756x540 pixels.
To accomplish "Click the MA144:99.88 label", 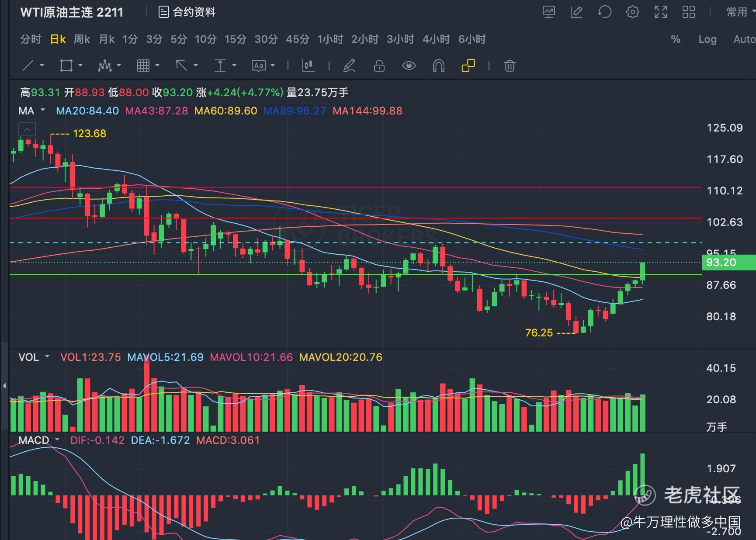I will tap(368, 111).
